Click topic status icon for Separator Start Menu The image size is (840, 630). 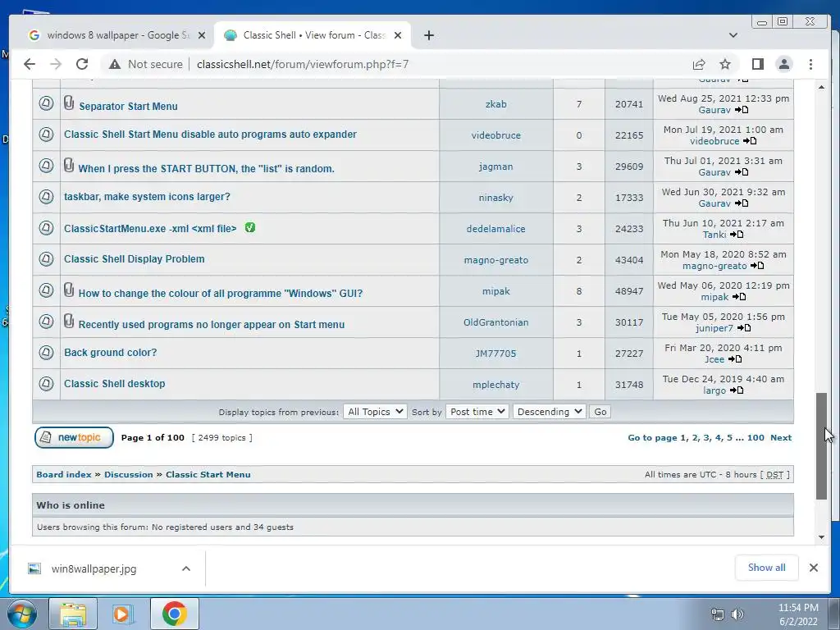click(46, 103)
